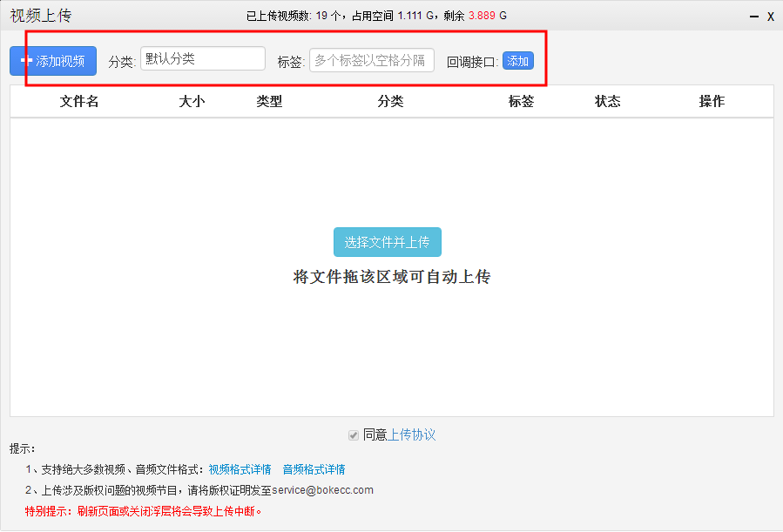Viewport: 783px width, 532px height.
Task: Click the 大小 column header
Action: (192, 101)
